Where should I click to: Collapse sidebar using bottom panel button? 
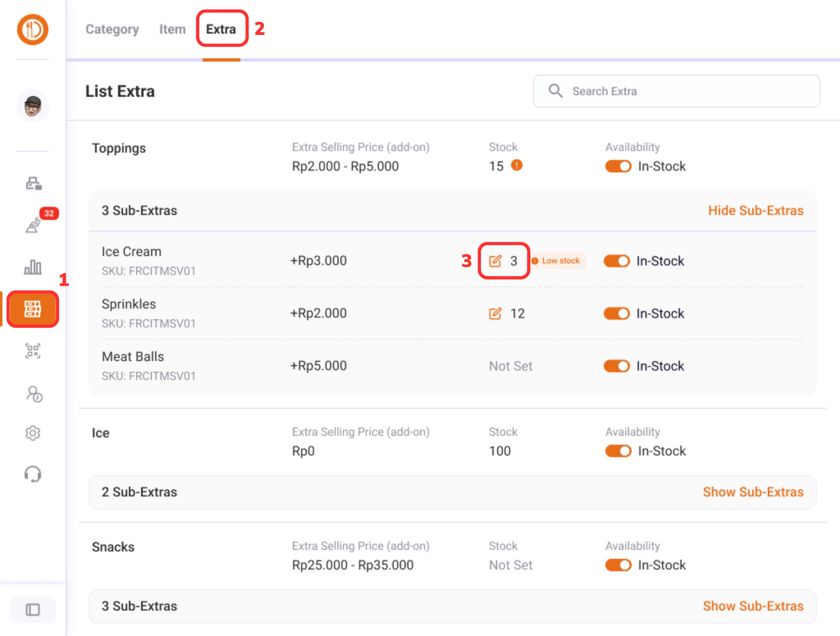pos(33,610)
